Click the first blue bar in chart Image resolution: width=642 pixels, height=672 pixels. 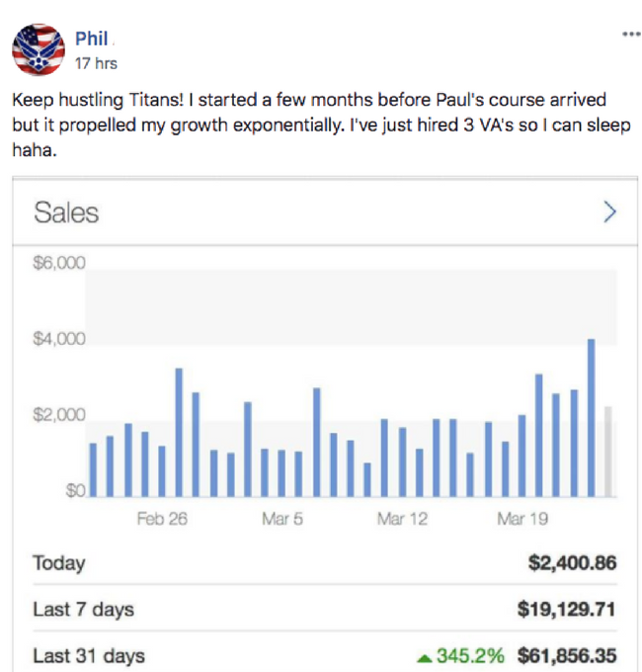(x=93, y=470)
